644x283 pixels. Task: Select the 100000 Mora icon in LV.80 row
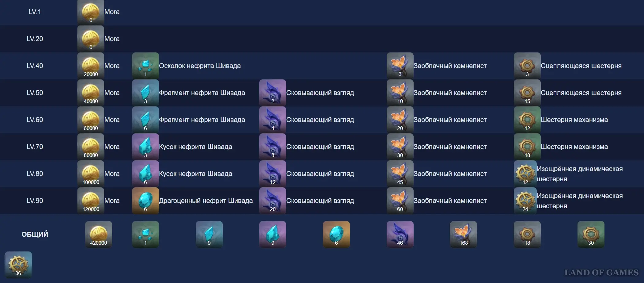[91, 174]
